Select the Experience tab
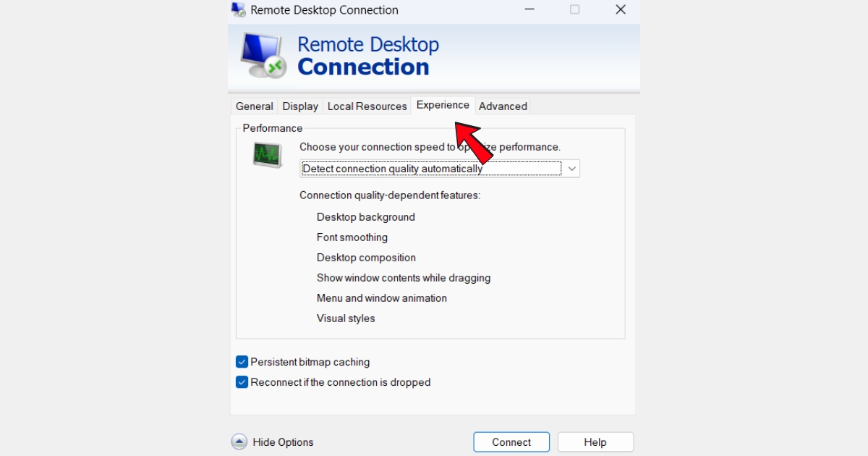 [443, 105]
